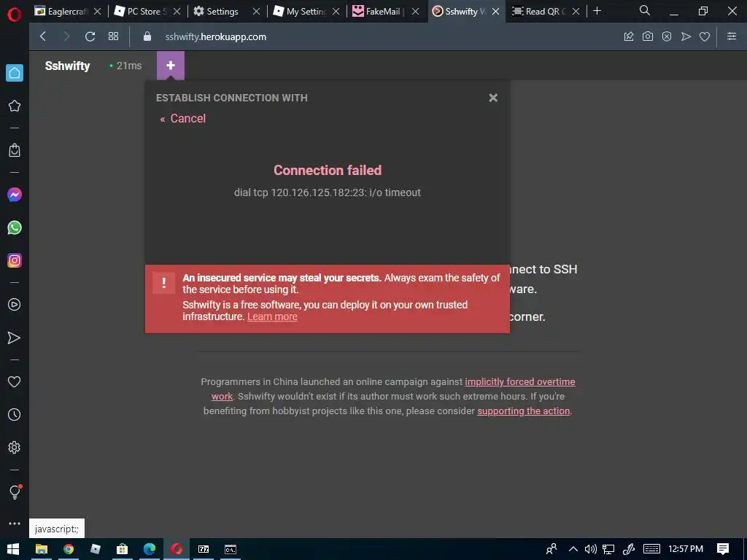Open Messenger in the sidebar

(15, 195)
